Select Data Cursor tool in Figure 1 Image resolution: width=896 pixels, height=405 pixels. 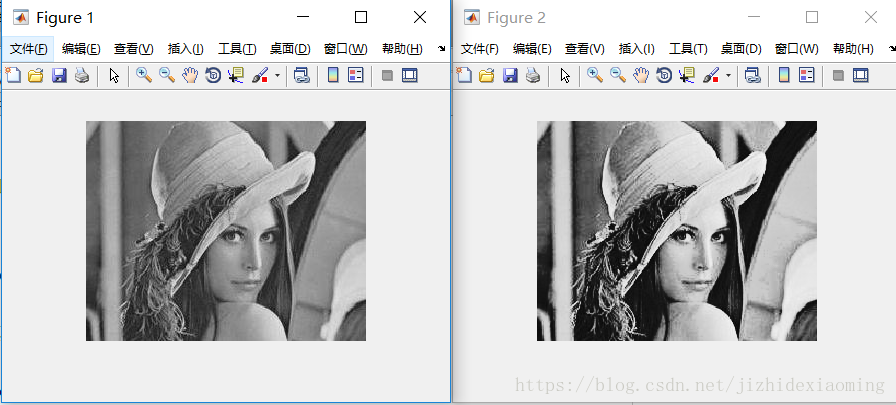point(235,75)
